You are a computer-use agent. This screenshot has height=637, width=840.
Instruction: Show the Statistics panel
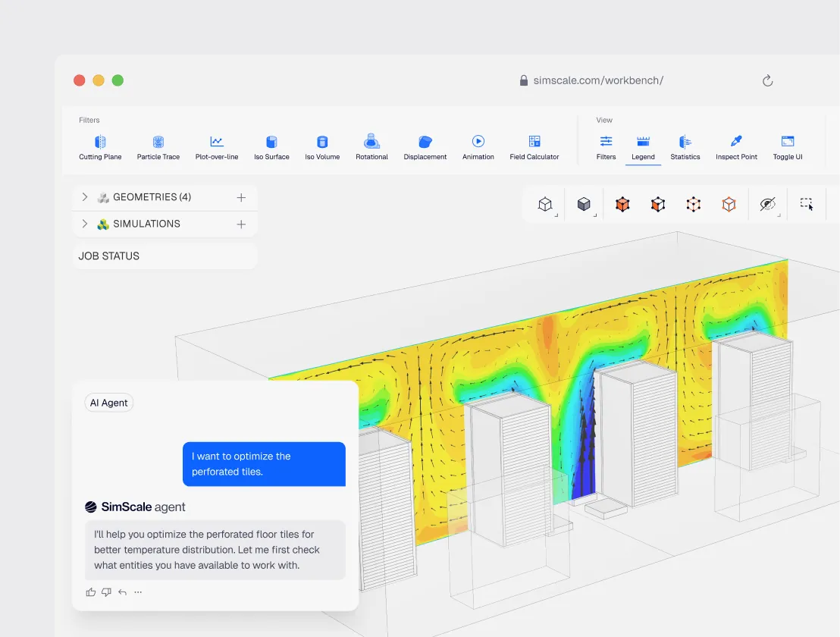[x=685, y=148]
